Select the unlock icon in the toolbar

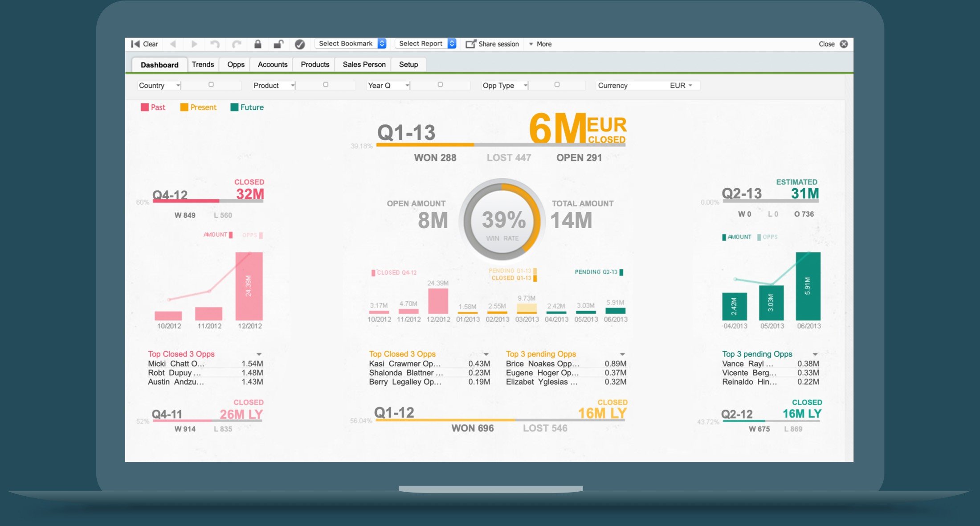(x=279, y=44)
